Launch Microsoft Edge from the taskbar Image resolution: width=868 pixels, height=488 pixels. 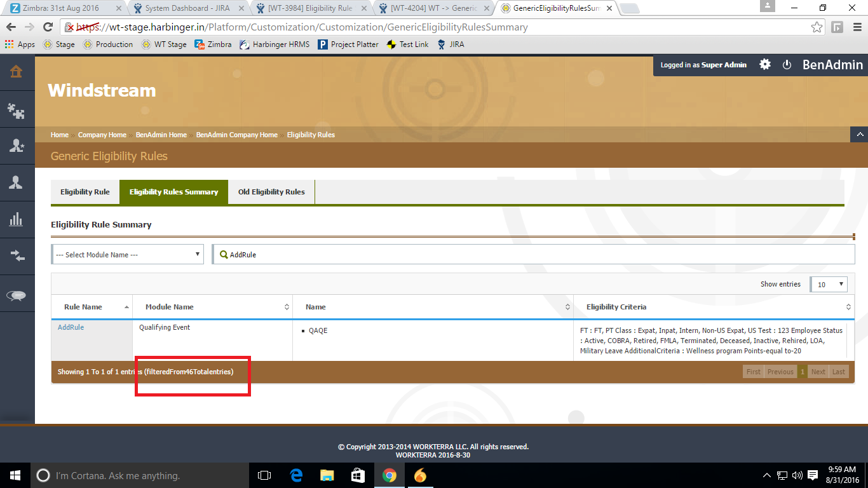click(x=296, y=475)
